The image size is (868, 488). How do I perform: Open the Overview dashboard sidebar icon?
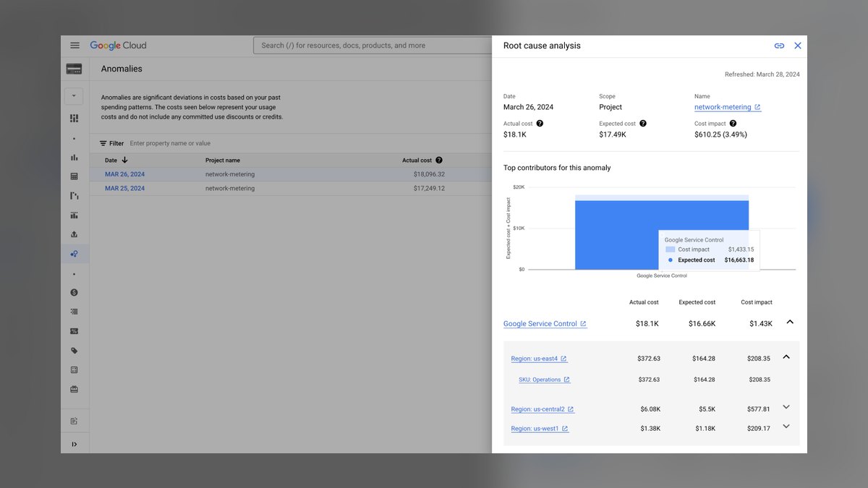pyautogui.click(x=74, y=118)
